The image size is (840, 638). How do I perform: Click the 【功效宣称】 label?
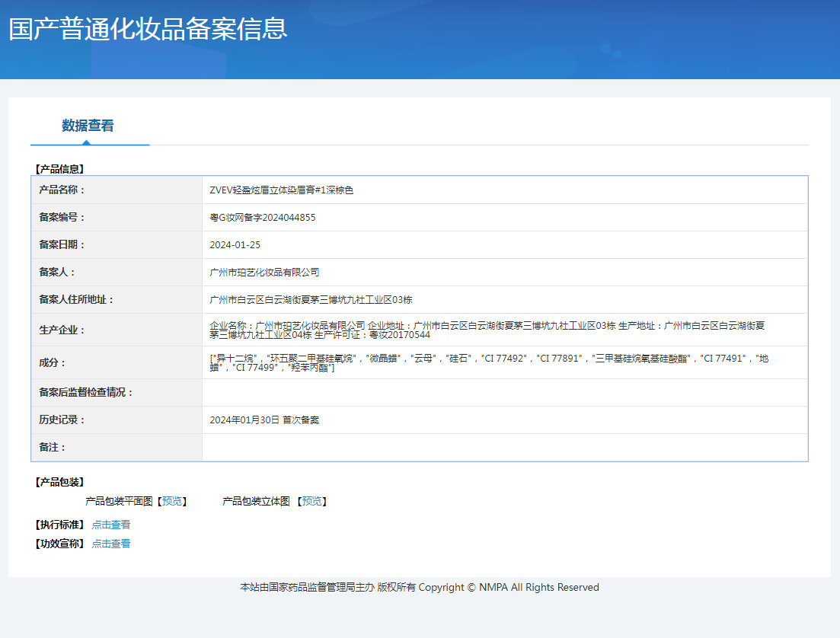coord(59,544)
